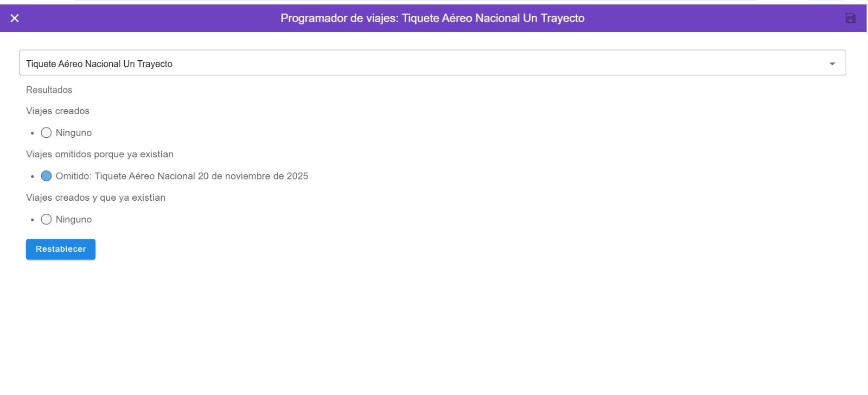Select Ninguno radio under Viajes creados y que ya existían
This screenshot has height=395, width=868.
46,220
